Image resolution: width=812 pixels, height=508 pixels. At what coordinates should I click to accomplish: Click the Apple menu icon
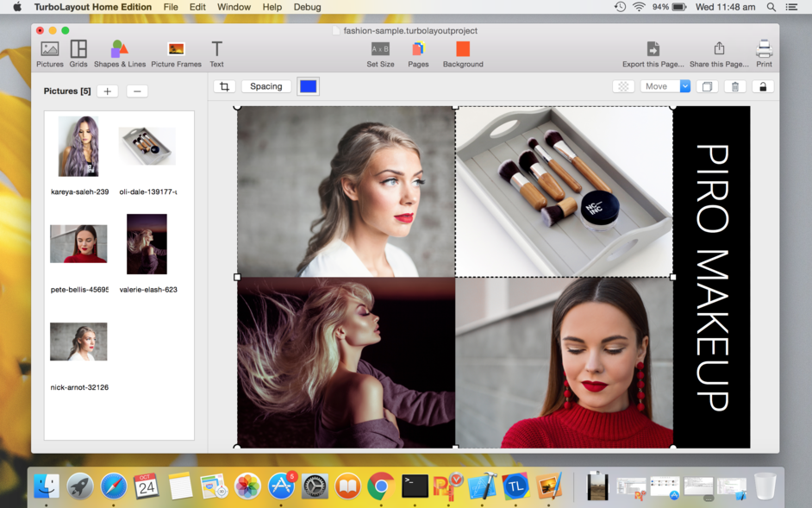(x=17, y=7)
